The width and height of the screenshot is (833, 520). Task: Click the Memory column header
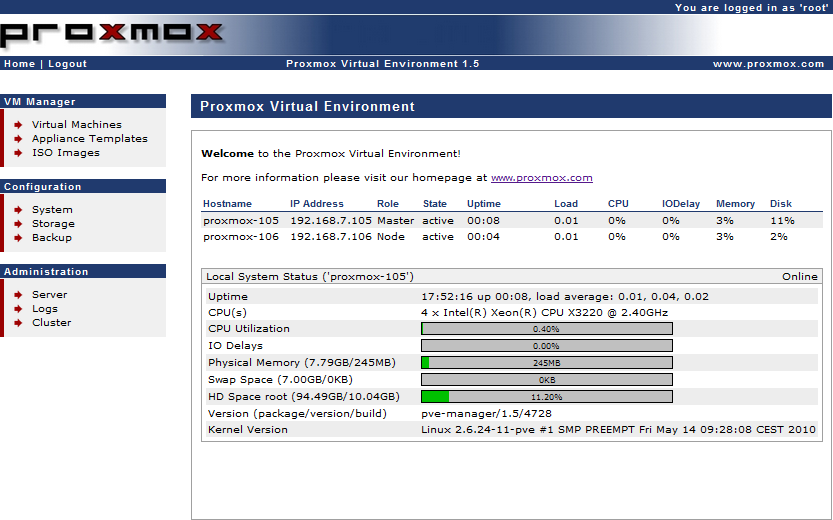735,204
